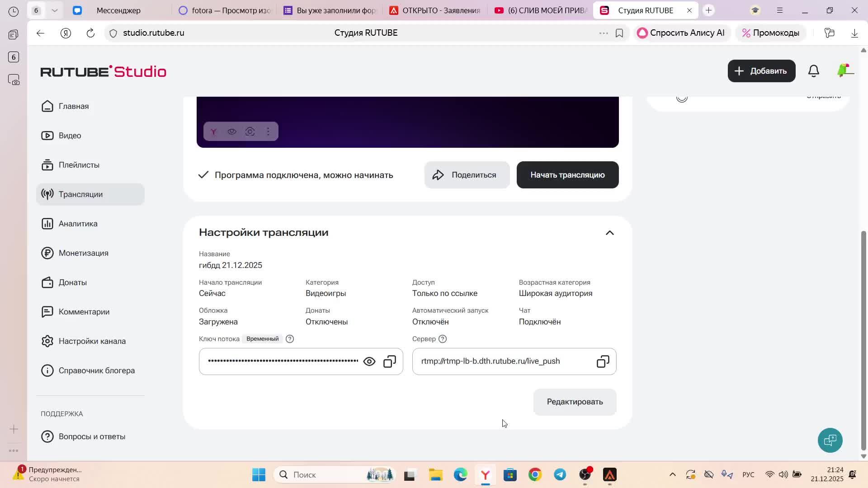Open three-dot menu on video preview
The height and width of the screenshot is (488, 868).
[268, 131]
